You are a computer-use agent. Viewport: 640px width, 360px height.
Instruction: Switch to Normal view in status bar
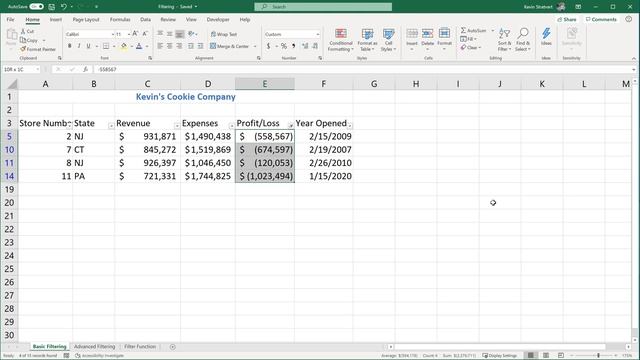(531, 356)
